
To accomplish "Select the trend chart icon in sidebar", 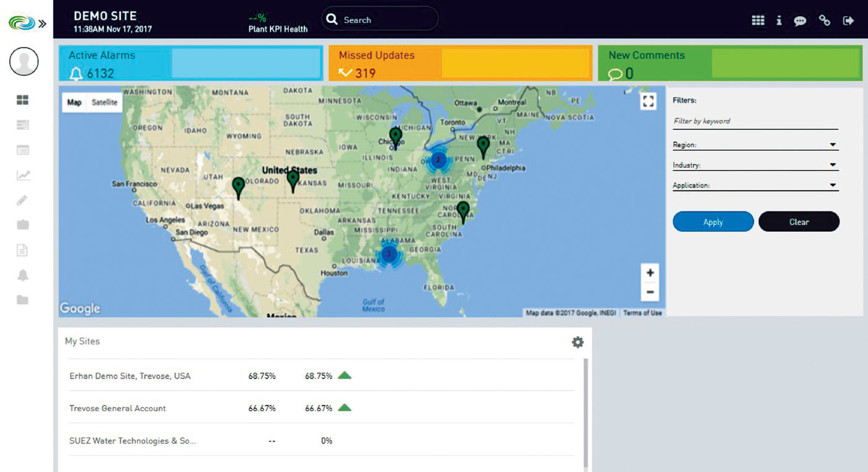I will tap(23, 176).
